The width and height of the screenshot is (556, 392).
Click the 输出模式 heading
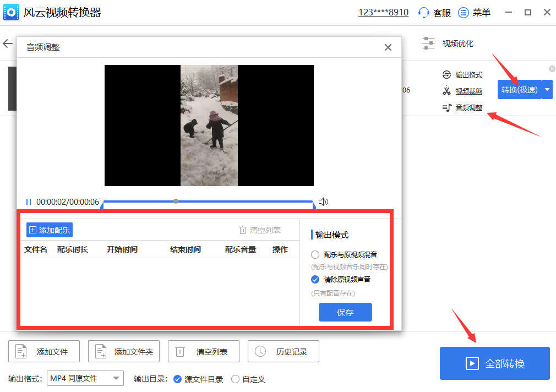click(332, 235)
